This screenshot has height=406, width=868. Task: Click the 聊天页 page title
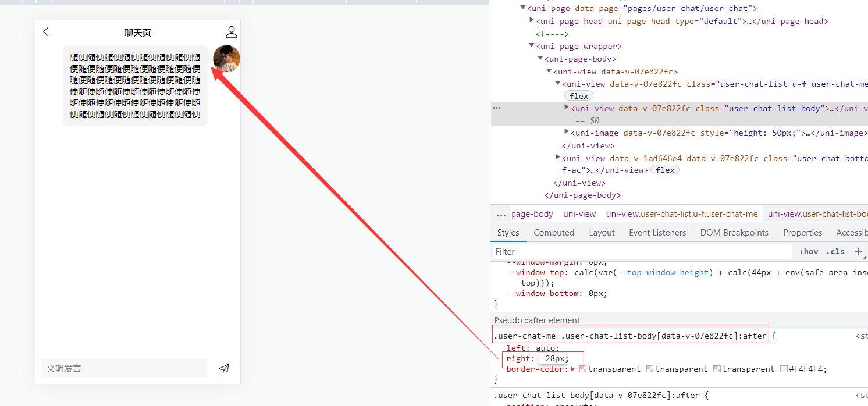point(138,33)
